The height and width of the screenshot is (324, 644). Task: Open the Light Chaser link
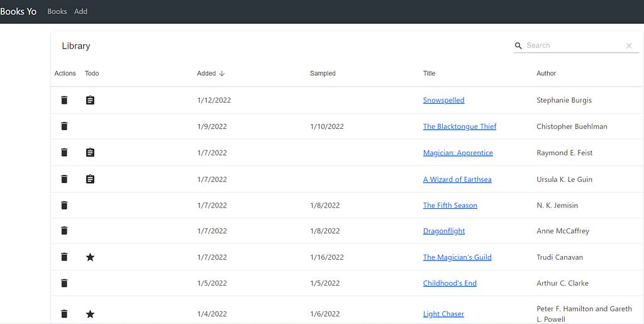pyautogui.click(x=443, y=314)
